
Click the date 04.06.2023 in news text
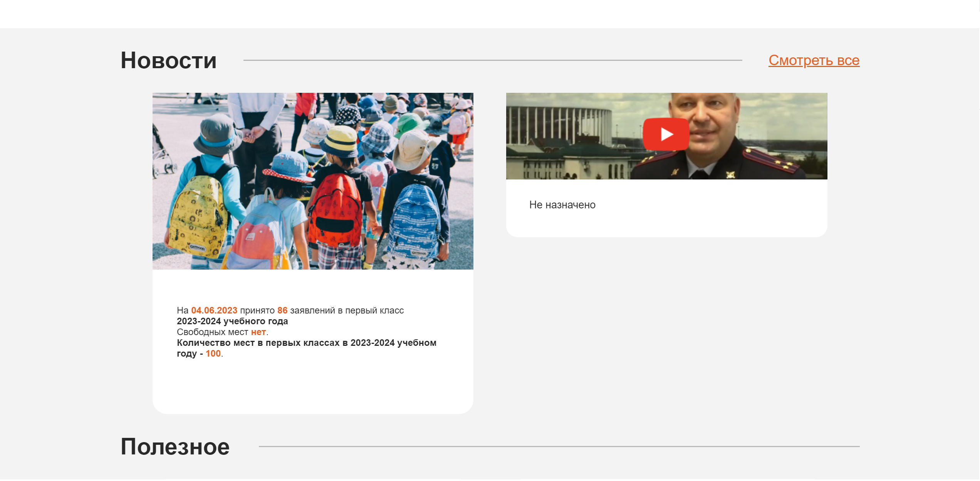[214, 310]
